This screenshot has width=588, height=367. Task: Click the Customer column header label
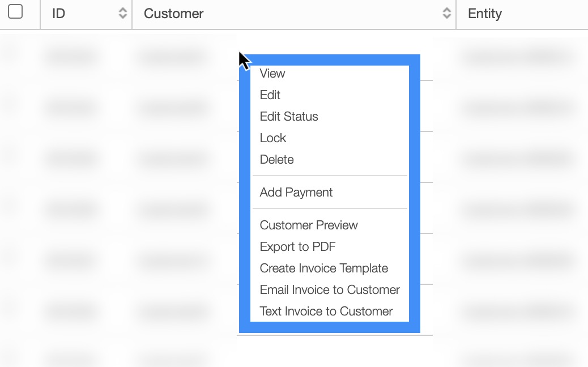(x=174, y=14)
